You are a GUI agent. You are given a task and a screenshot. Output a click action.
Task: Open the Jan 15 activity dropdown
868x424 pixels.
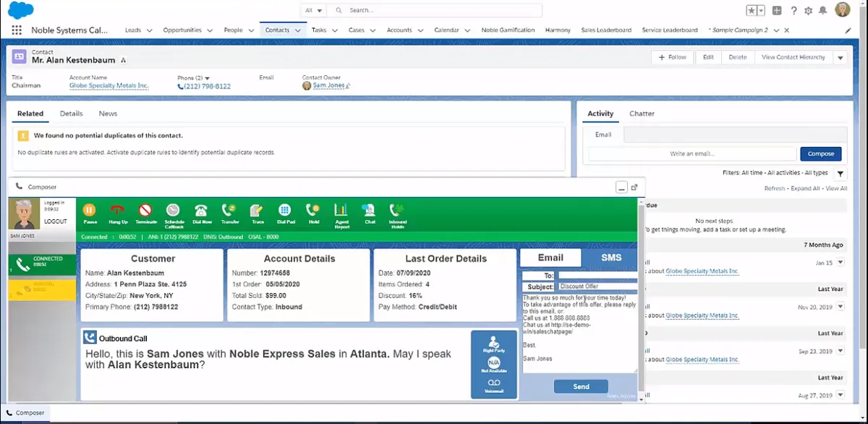pos(840,263)
